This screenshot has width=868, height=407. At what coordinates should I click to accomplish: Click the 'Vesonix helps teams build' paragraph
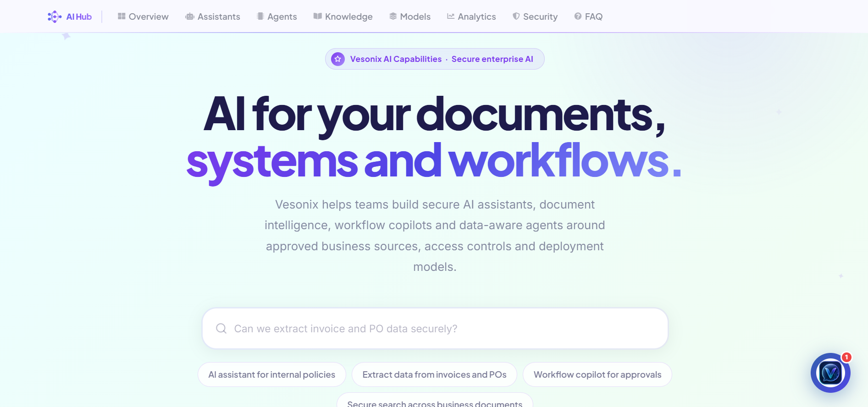coord(435,236)
